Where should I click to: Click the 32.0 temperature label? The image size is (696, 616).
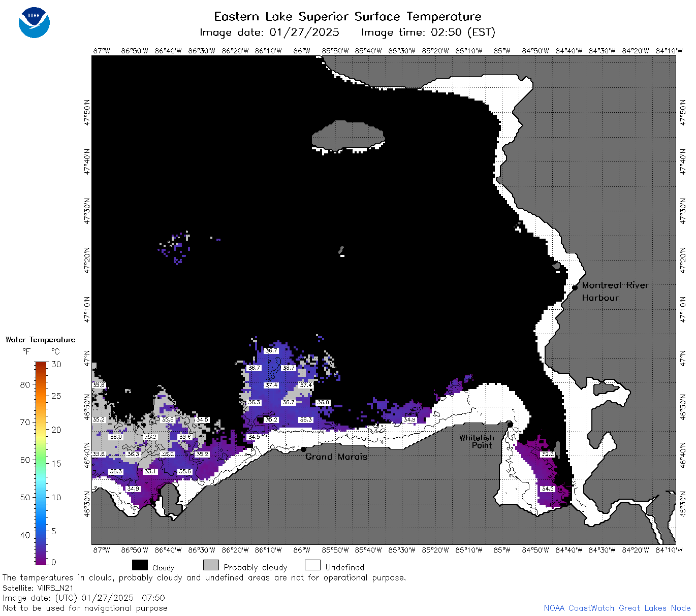[547, 454]
